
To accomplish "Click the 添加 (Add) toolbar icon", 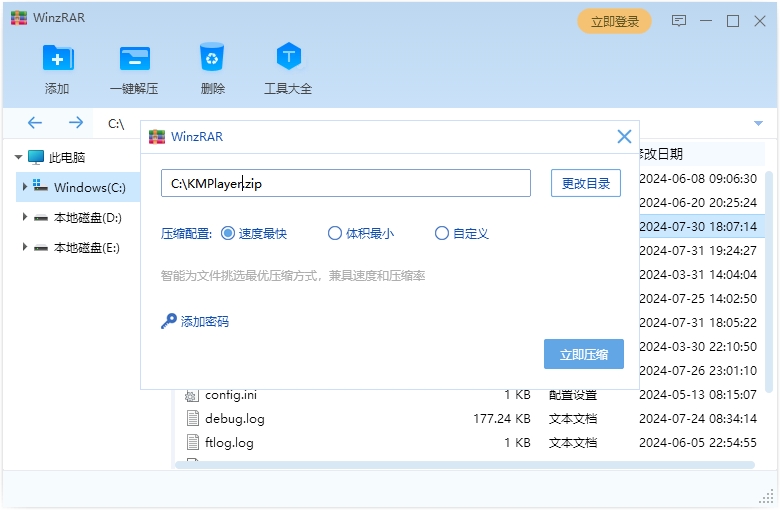I will coord(57,58).
